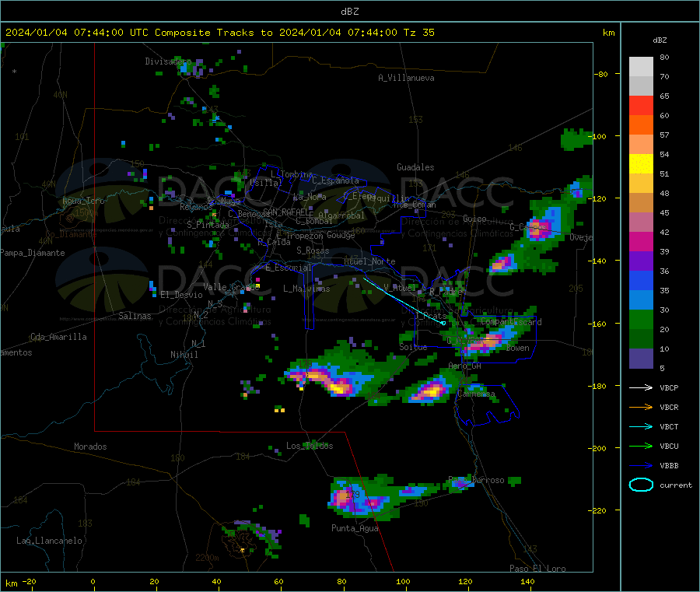
Task: Click the 'Aero_GH' map label
Action: (465, 366)
